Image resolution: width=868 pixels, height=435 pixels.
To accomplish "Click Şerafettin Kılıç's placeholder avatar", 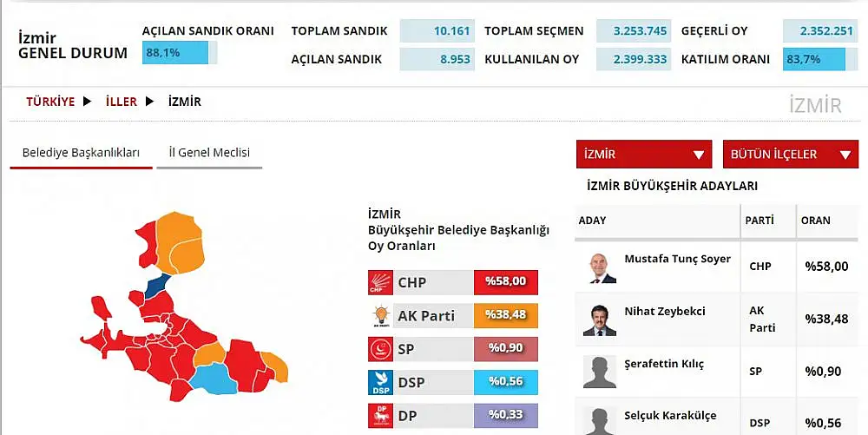I will [600, 372].
